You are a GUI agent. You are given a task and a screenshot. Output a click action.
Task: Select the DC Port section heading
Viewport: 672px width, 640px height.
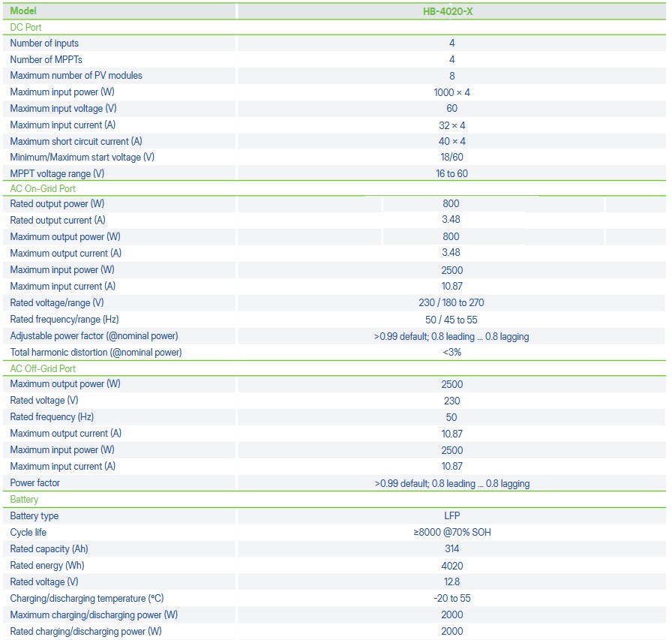(25, 28)
